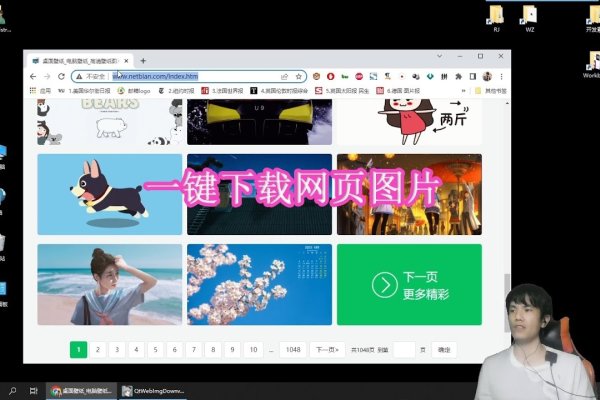Click current page 1 button
Screen dimensions: 600x400
(x=78, y=349)
